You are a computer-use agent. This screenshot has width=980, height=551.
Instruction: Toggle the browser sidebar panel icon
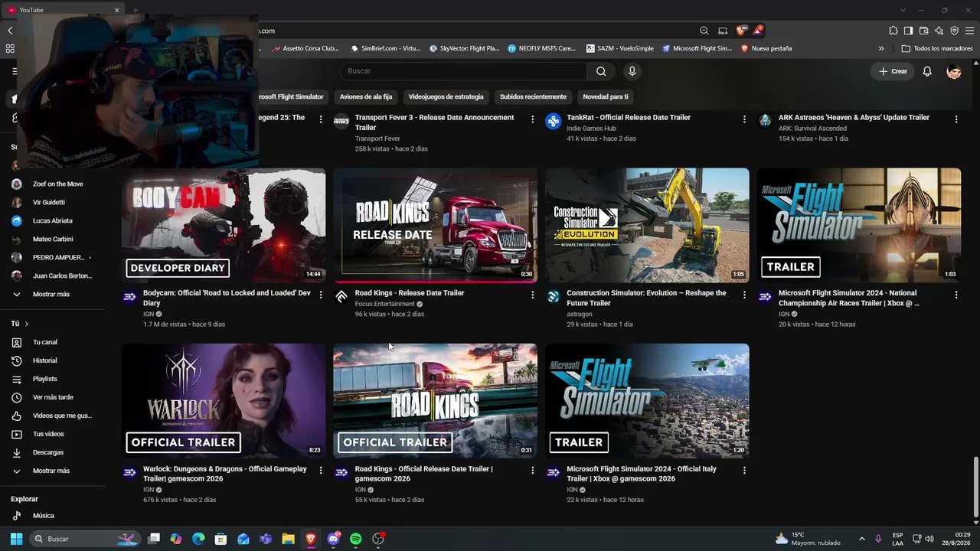pyautogui.click(x=908, y=31)
